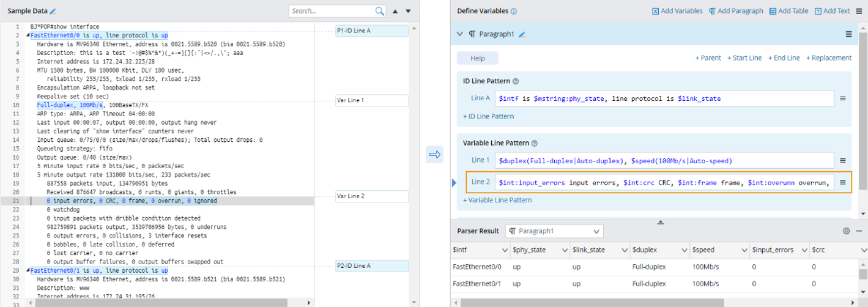Click the + ID Line Pattern link
This screenshot has height=307, width=868.
[488, 116]
